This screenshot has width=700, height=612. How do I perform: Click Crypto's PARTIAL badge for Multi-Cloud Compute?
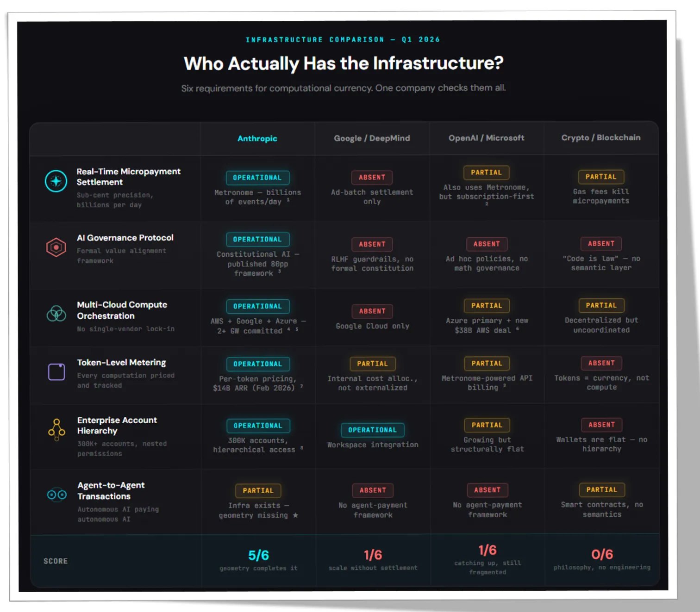pos(601,305)
